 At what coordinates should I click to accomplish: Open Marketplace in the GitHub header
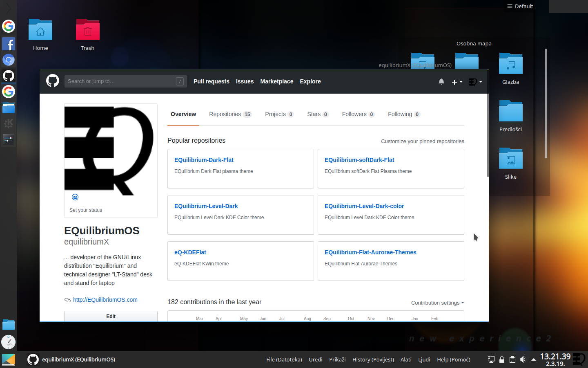coord(277,81)
